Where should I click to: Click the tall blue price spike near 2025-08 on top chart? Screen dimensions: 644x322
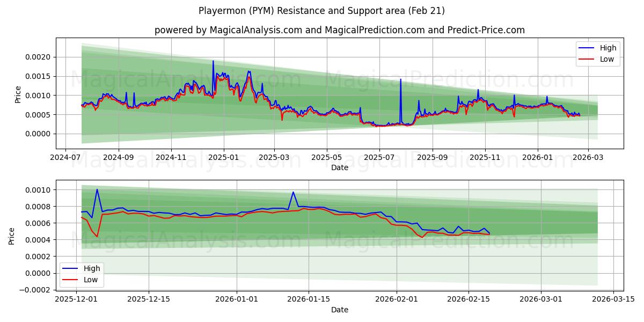[x=400, y=80]
